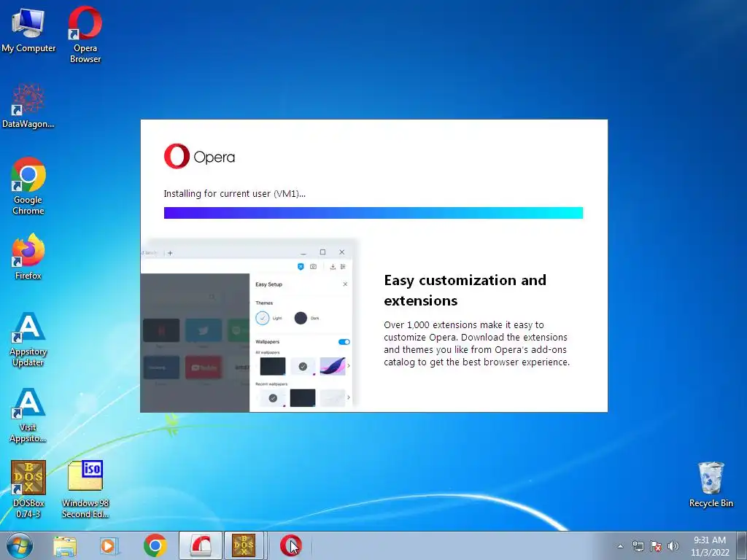Viewport: 747px width, 560px height.
Task: Click the 'Easy customization and extensions' heading
Action: pyautogui.click(x=465, y=290)
